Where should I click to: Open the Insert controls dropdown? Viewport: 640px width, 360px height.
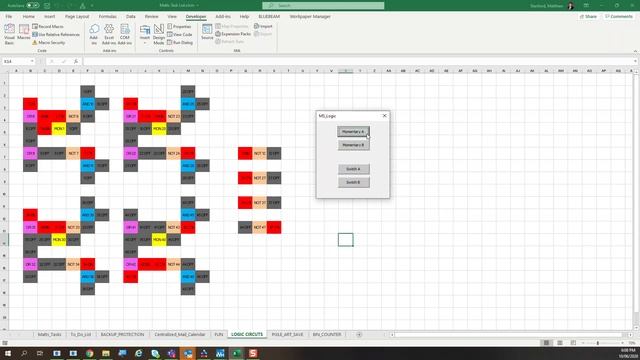click(145, 34)
